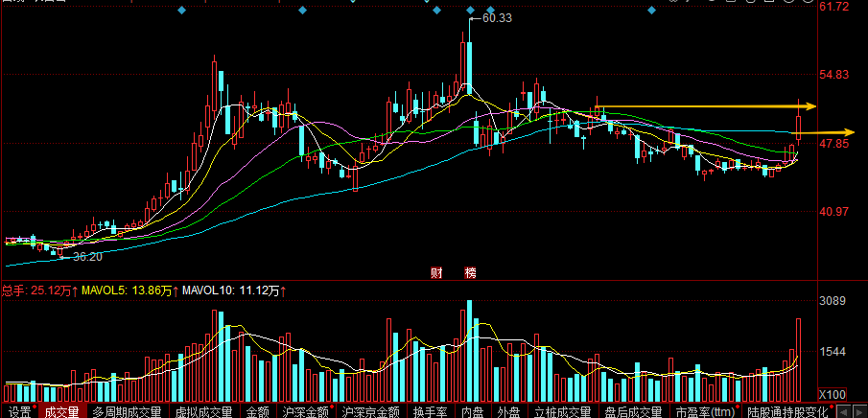Switch to the 虚拟成交量 tab
The height and width of the screenshot is (418, 868).
click(x=203, y=412)
